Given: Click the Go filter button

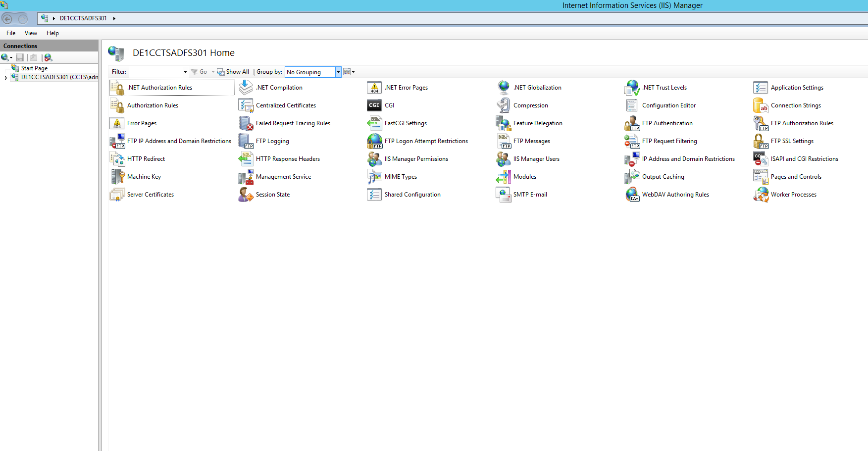Looking at the screenshot, I should (199, 72).
